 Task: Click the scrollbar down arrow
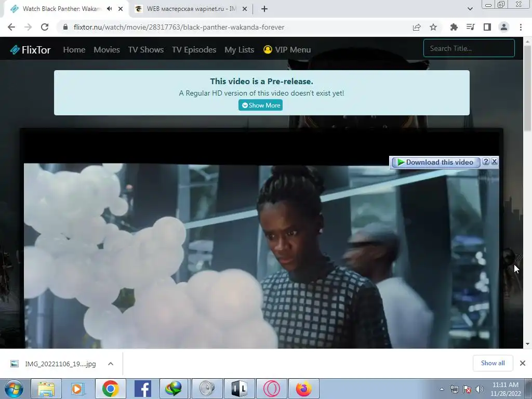coord(527,344)
